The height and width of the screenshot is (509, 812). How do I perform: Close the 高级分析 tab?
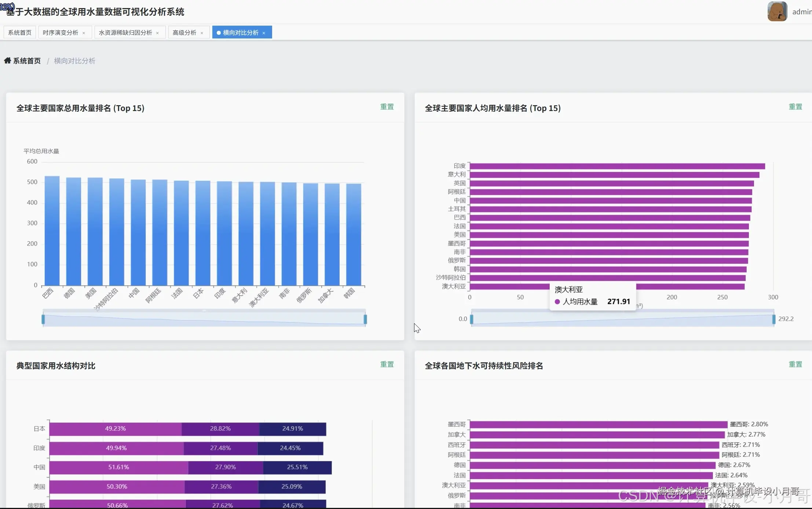point(202,33)
